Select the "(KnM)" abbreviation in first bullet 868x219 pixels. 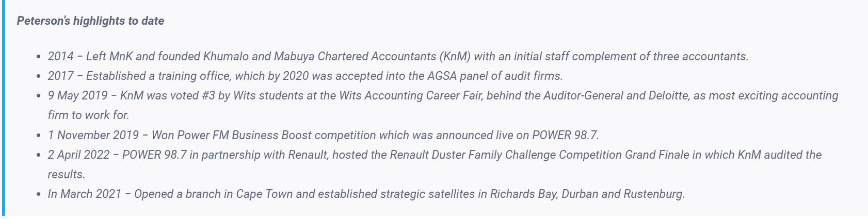click(455, 57)
